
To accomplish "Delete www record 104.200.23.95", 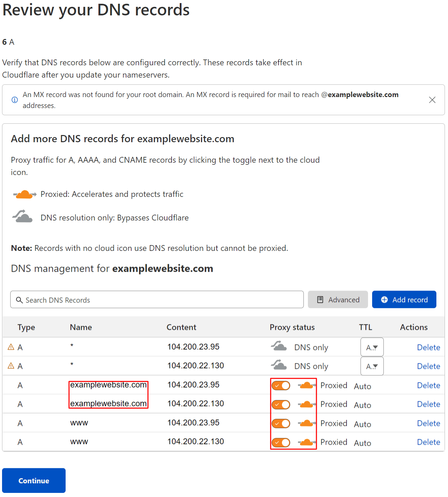I will tap(429, 423).
